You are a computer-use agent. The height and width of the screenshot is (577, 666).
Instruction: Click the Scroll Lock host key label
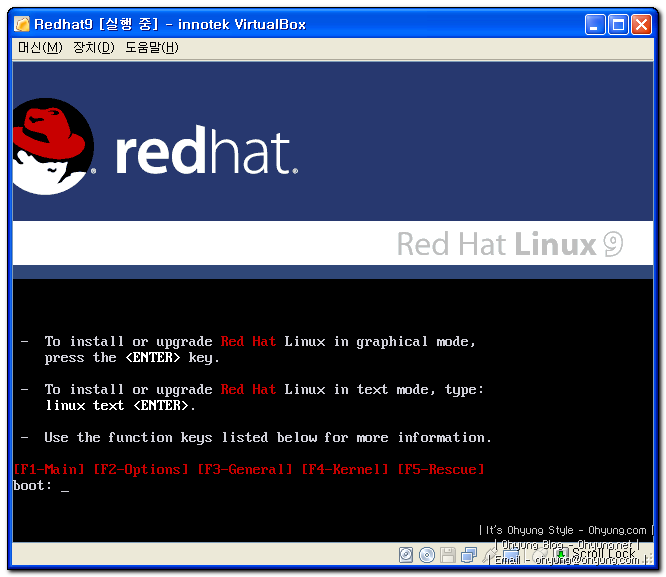point(604,553)
